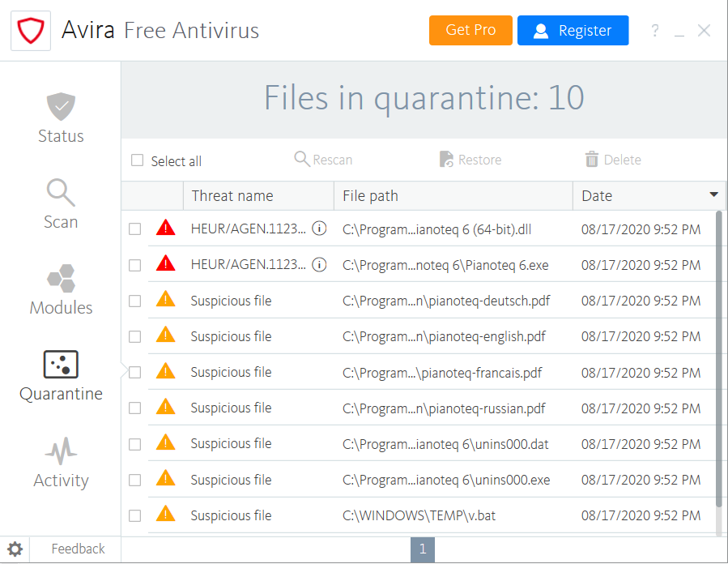728x564 pixels.
Task: Open the Scan section
Action: [x=61, y=204]
